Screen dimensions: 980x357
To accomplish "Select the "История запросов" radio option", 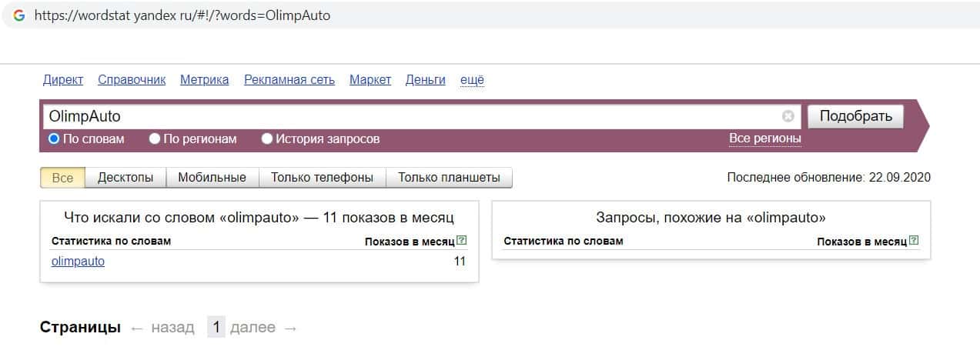I will click(267, 139).
